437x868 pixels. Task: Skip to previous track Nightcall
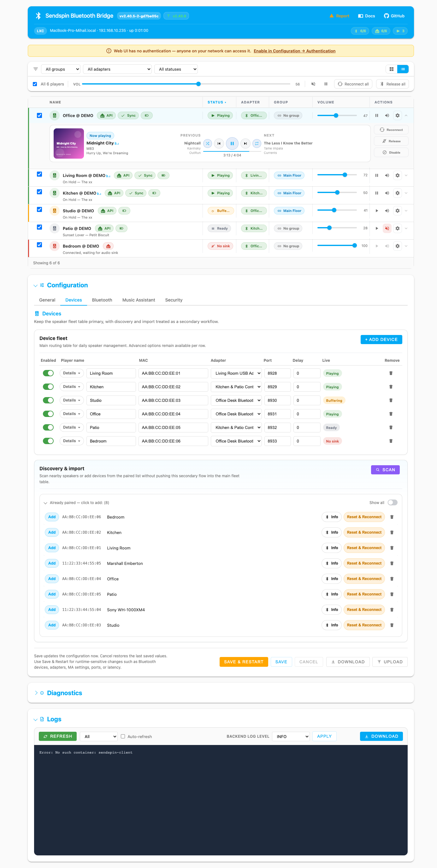pos(219,144)
